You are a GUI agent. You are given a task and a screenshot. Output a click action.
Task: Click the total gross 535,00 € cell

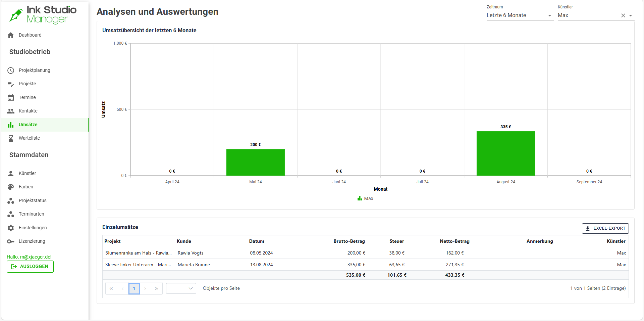coord(356,275)
